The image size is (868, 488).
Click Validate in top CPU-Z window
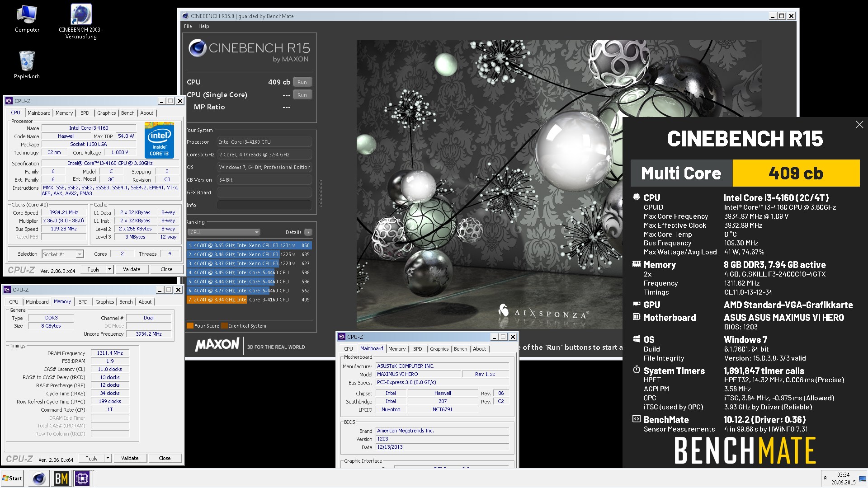(132, 269)
